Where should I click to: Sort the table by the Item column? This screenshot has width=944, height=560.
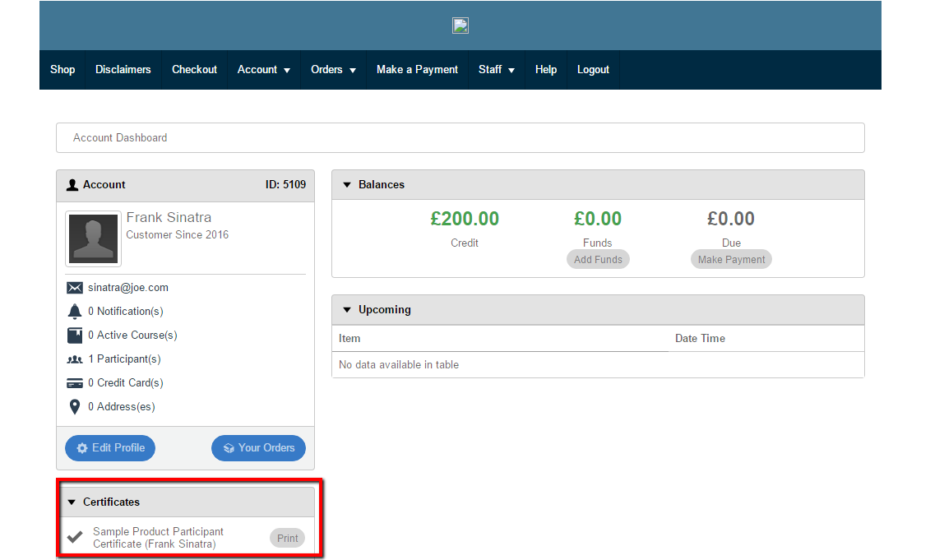(x=500, y=339)
